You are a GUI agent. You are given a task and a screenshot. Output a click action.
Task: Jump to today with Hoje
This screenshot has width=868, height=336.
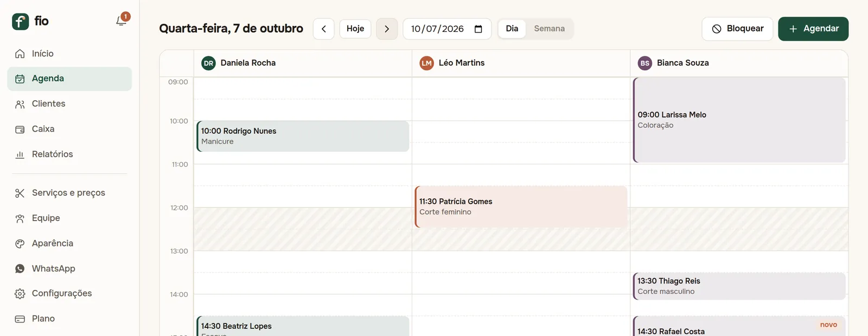355,29
